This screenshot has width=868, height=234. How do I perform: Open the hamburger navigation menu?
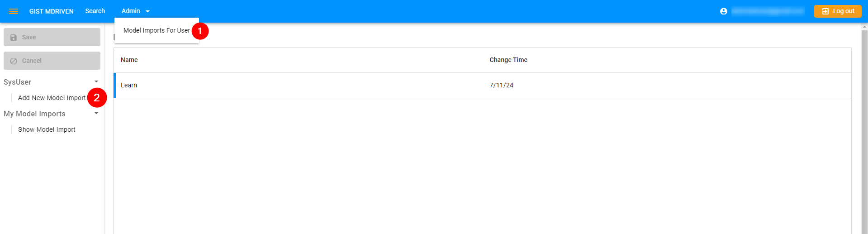pyautogui.click(x=14, y=11)
